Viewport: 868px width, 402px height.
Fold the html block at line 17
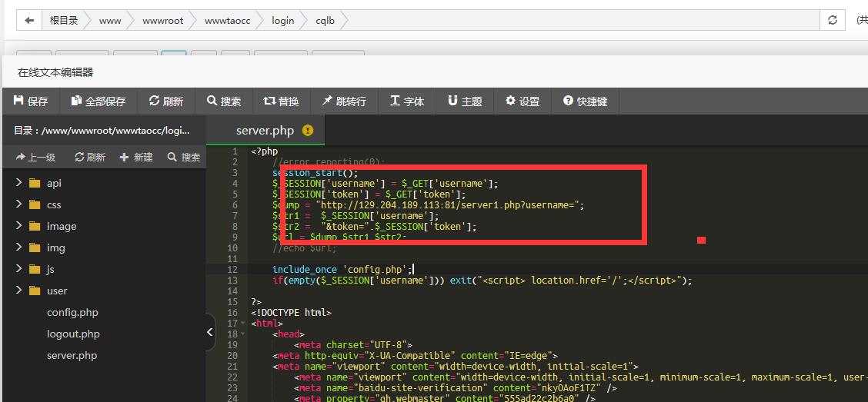point(245,324)
